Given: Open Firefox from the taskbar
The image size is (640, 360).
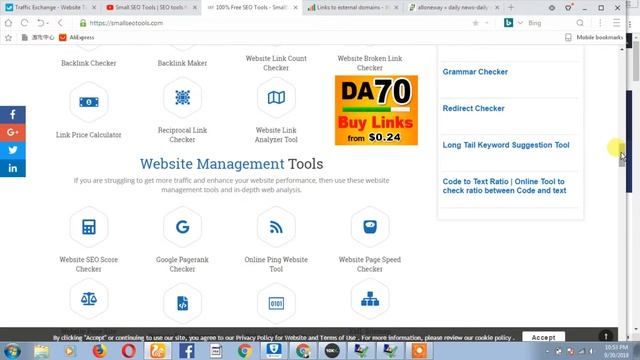Looking at the screenshot, I should click(99, 351).
